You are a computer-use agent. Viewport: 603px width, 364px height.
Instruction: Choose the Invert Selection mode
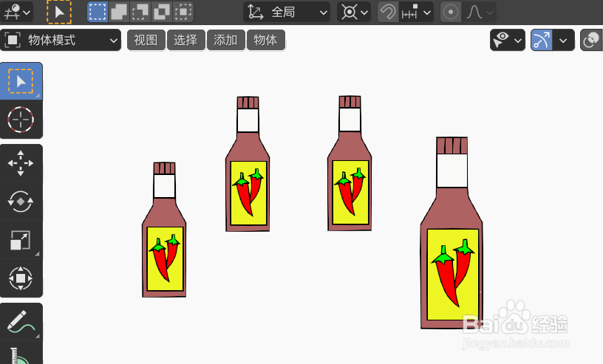coord(162,12)
